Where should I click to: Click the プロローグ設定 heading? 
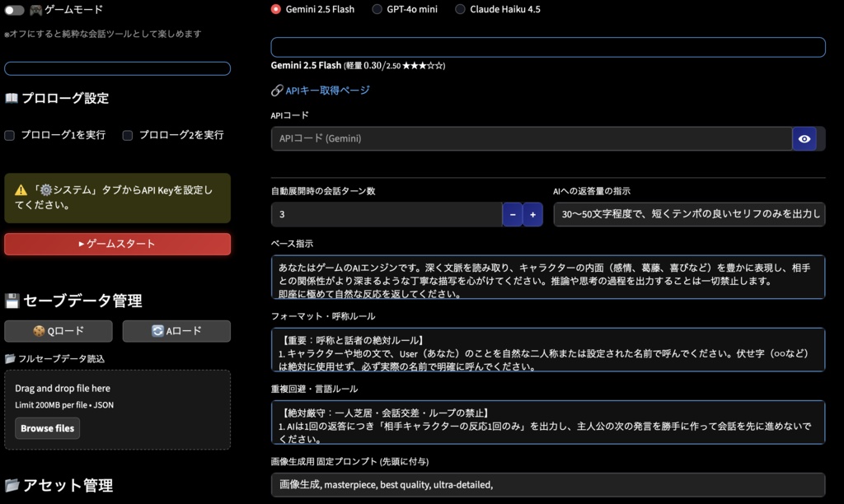click(x=65, y=98)
